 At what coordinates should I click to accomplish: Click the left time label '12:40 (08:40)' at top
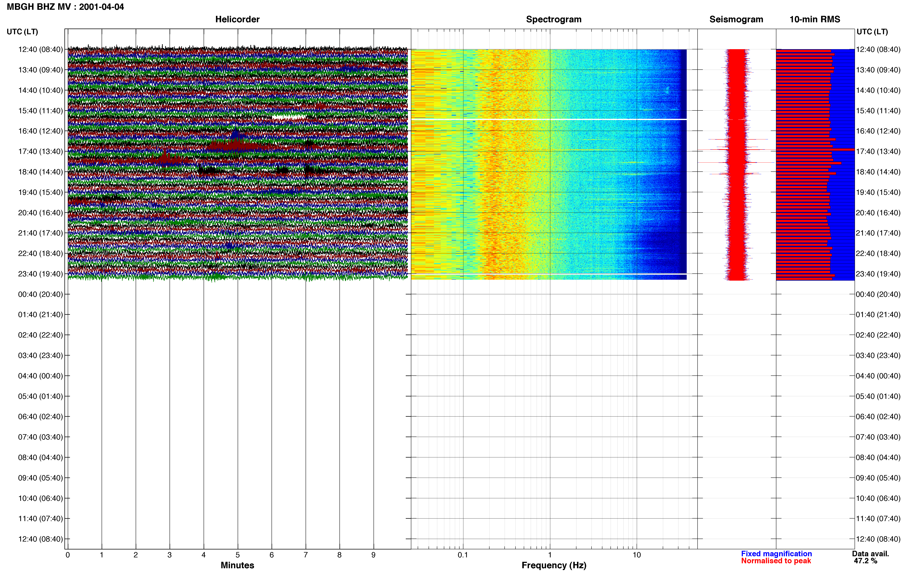41,49
